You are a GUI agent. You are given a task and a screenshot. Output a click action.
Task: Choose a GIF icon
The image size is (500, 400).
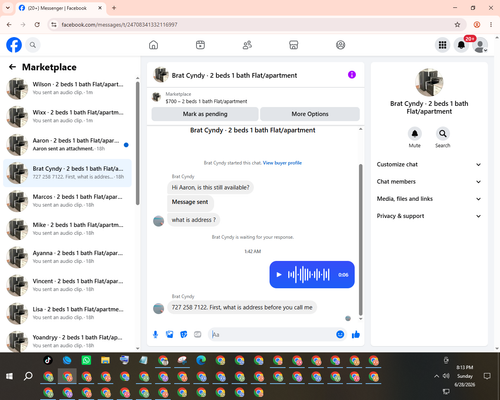point(198,334)
